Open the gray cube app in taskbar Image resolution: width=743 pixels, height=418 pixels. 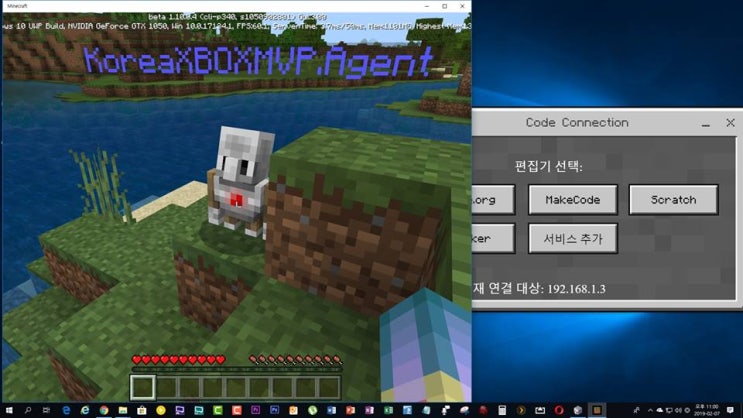(578, 410)
